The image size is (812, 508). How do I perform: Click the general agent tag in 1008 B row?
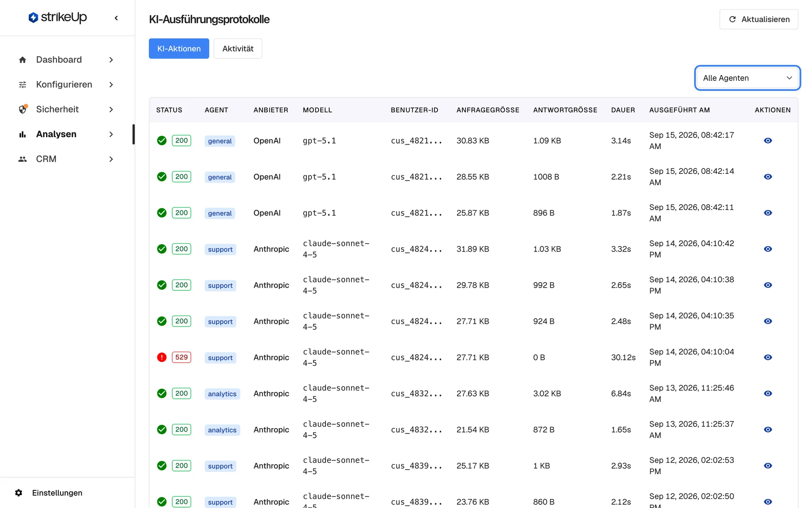220,177
